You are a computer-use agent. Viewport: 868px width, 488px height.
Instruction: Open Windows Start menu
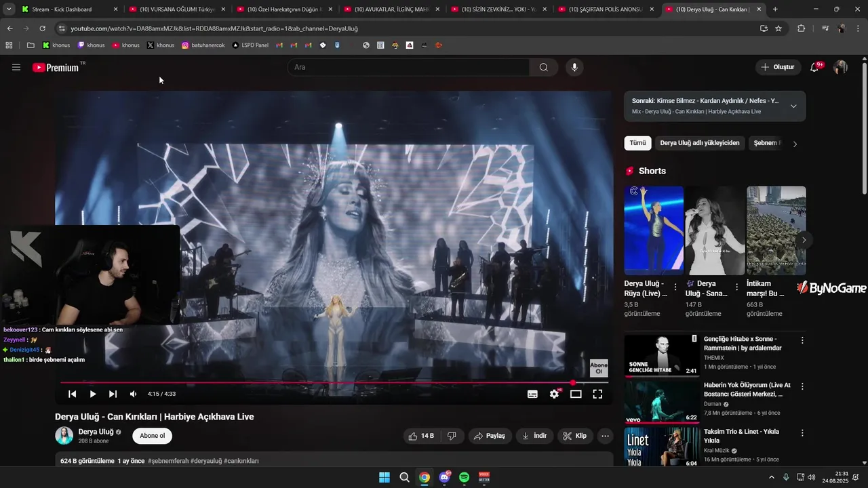[384, 477]
